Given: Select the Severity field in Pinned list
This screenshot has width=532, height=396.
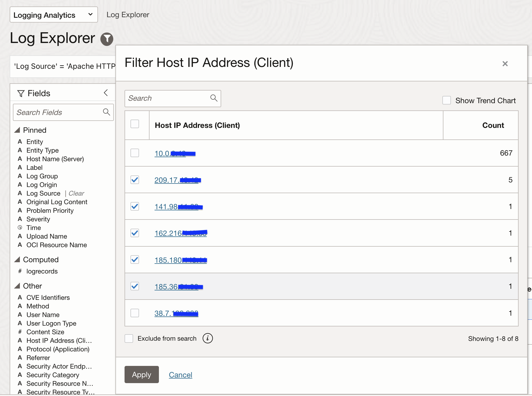Looking at the screenshot, I should tap(38, 219).
